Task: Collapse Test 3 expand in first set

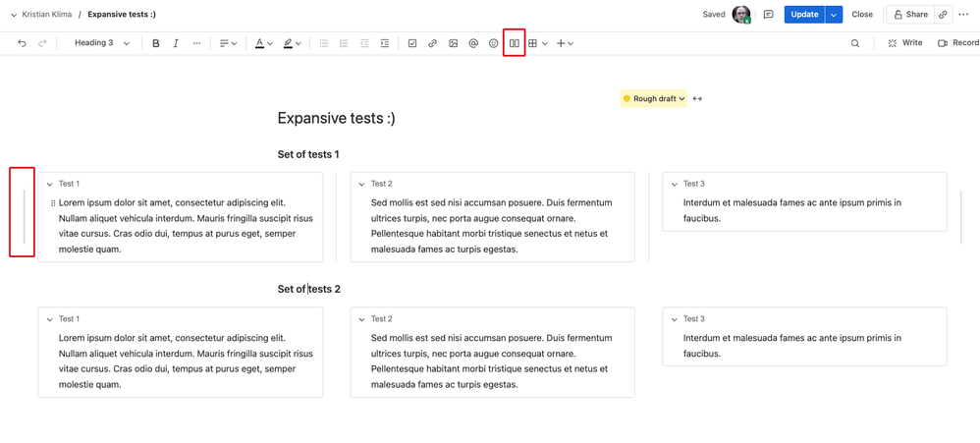Action: point(674,185)
